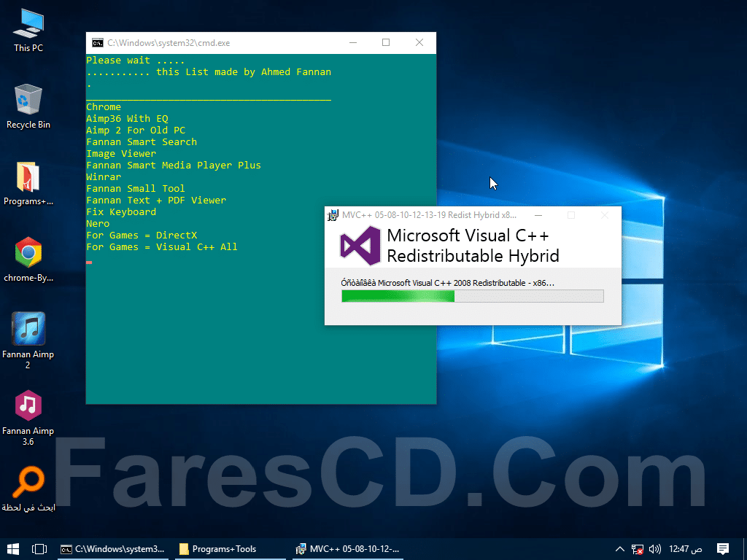Click the 'Please wait .....' console line
The height and width of the screenshot is (560, 747).
[135, 61]
